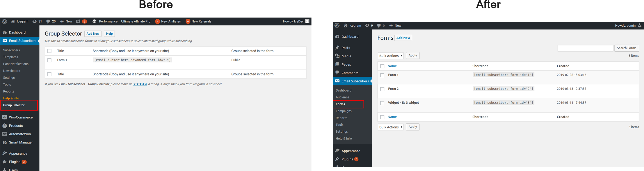This screenshot has height=171, width=644.
Task: Click the Help button beside Group Selector
Action: point(109,34)
